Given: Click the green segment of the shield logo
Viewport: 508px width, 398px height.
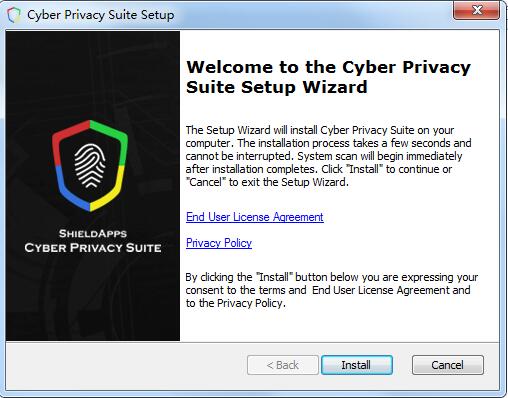Looking at the screenshot, I should [x=112, y=138].
